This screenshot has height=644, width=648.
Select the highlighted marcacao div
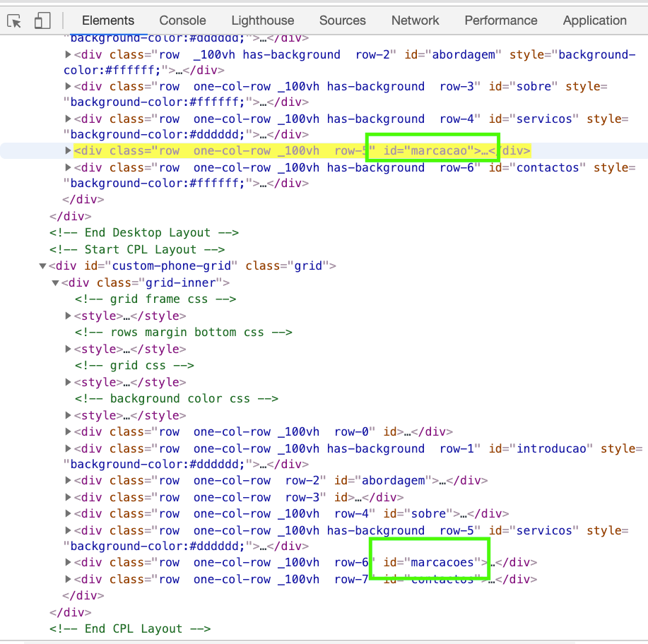tap(283, 150)
